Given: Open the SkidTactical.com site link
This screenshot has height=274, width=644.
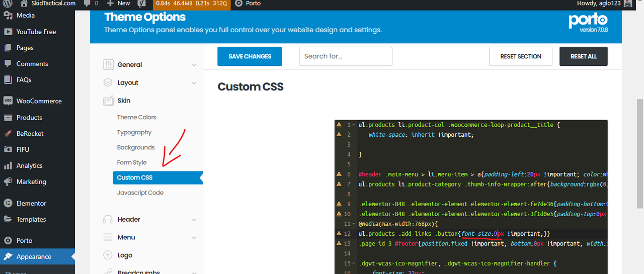Looking at the screenshot, I should (48, 4).
